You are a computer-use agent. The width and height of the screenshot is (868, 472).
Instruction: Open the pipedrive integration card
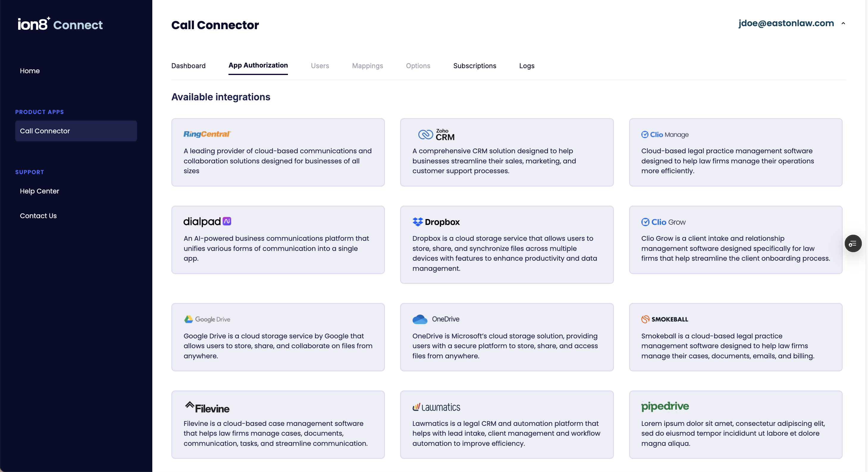pyautogui.click(x=735, y=424)
